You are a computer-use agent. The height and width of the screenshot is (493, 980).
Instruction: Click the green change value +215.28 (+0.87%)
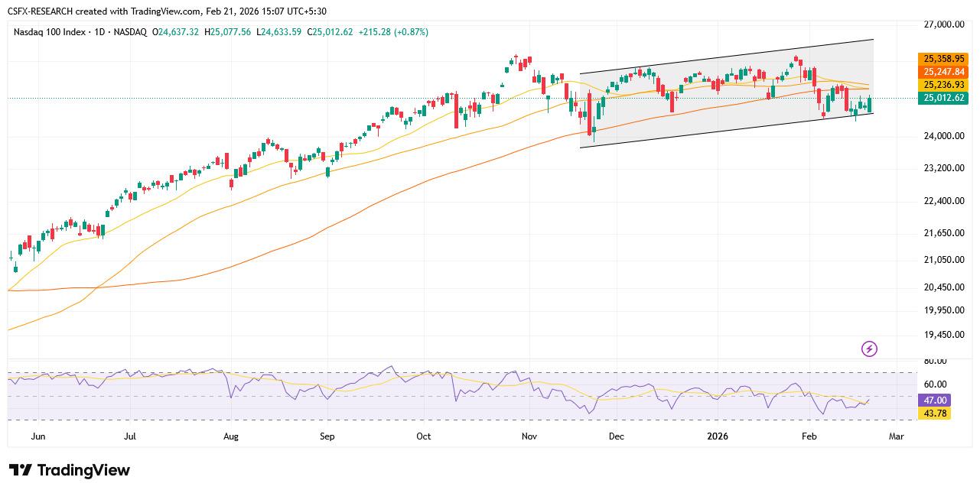click(392, 32)
